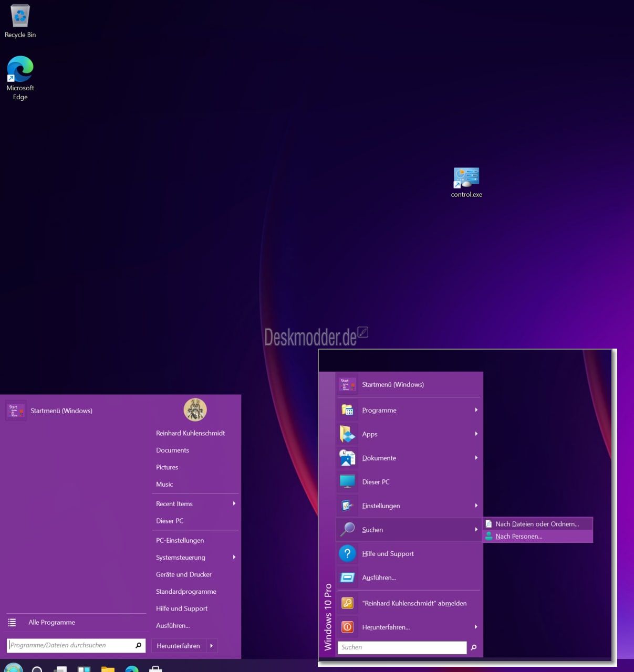Select the Microsoft Edge desktop shortcut

click(20, 78)
